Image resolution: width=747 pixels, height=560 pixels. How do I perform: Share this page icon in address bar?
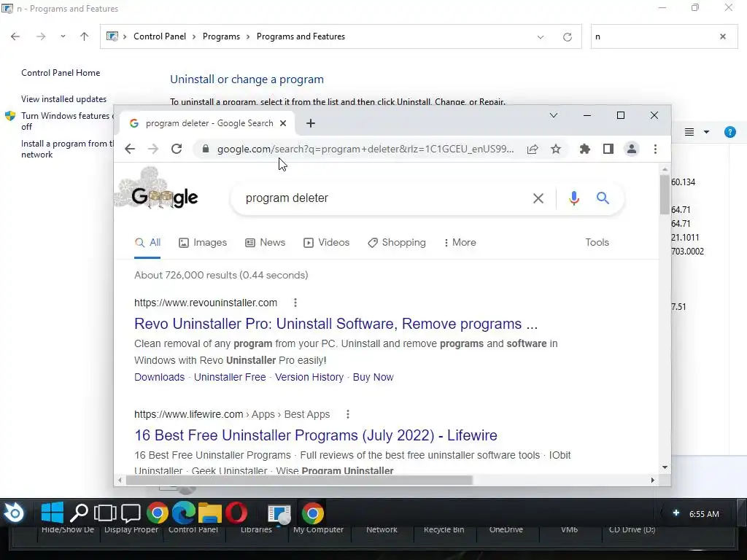point(533,149)
